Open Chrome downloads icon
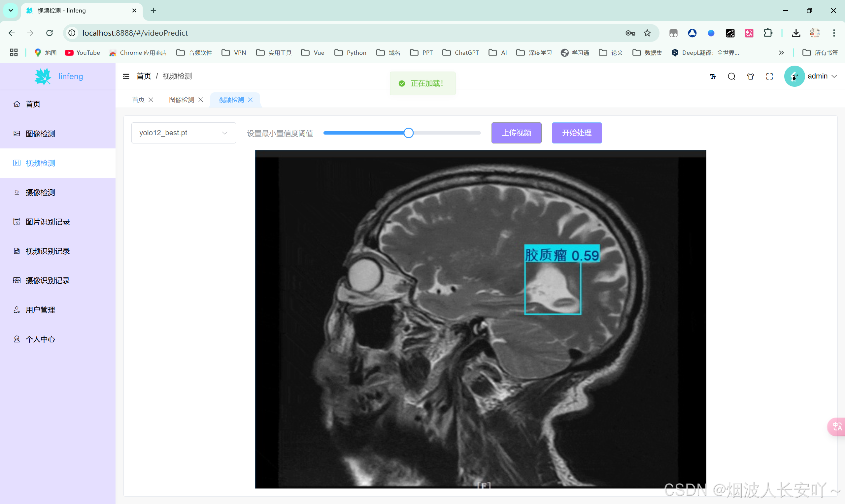This screenshot has height=504, width=845. pyautogui.click(x=796, y=33)
